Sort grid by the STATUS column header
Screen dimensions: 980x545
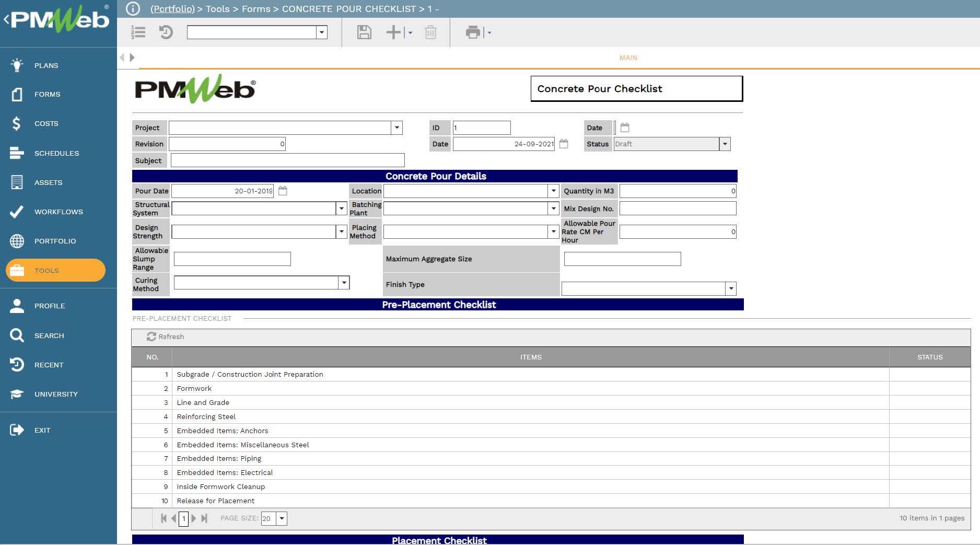pyautogui.click(x=930, y=357)
